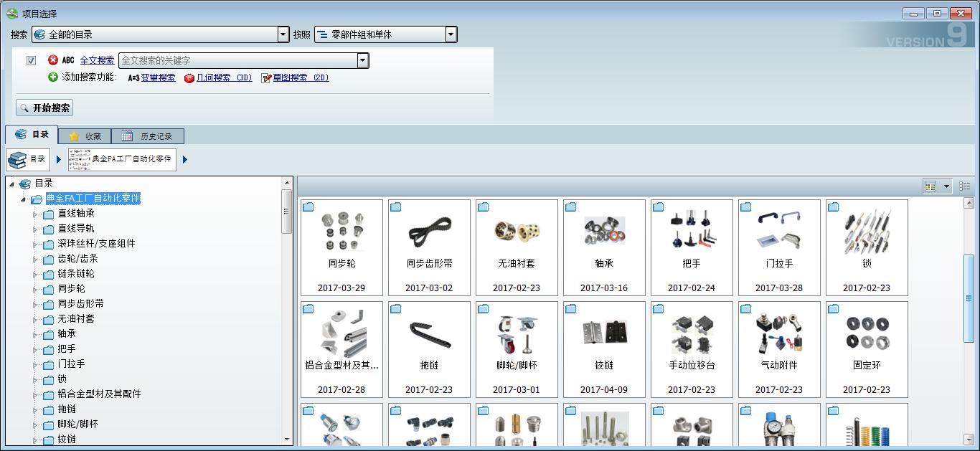Open the 历史记录 history tab
Viewport: 980px width, 451px height.
coord(148,136)
